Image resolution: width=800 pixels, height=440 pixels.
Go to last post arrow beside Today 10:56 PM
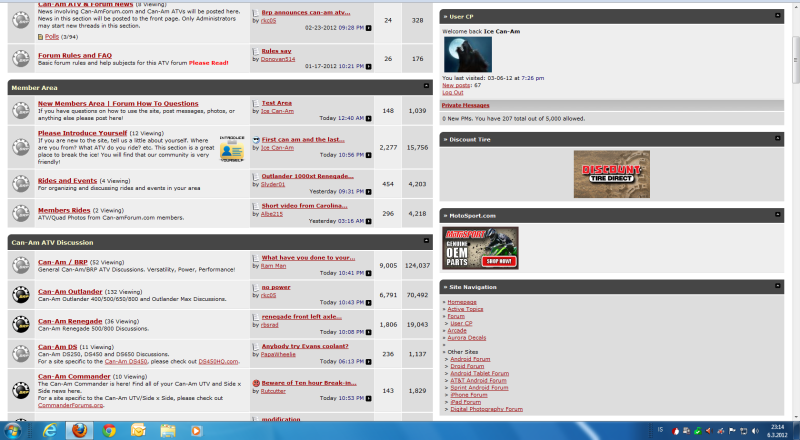368,155
